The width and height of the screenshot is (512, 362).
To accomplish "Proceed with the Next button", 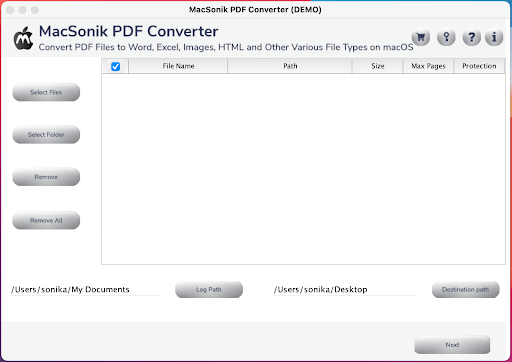I will click(452, 345).
